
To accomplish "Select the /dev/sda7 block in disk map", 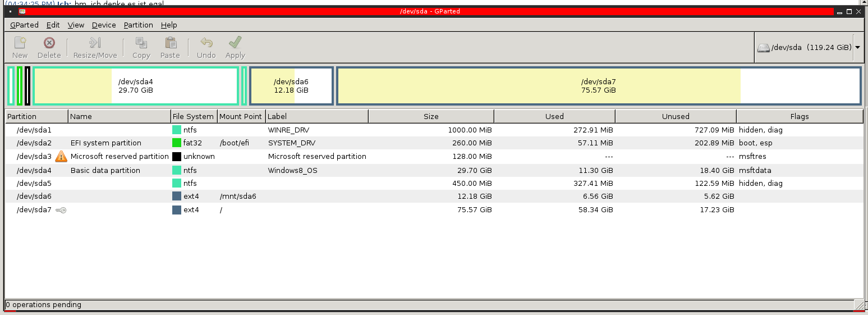I will point(599,86).
